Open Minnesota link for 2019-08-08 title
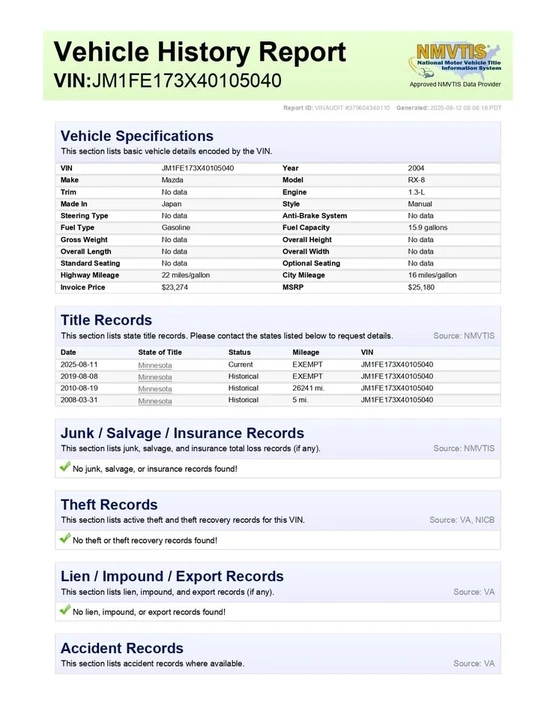This screenshot has width=556, height=720. coord(155,377)
